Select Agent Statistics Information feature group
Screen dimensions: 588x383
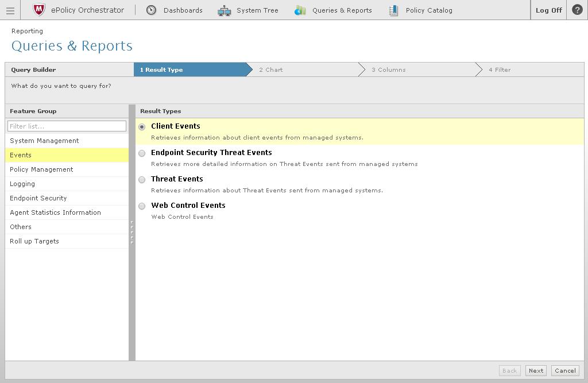67,212
